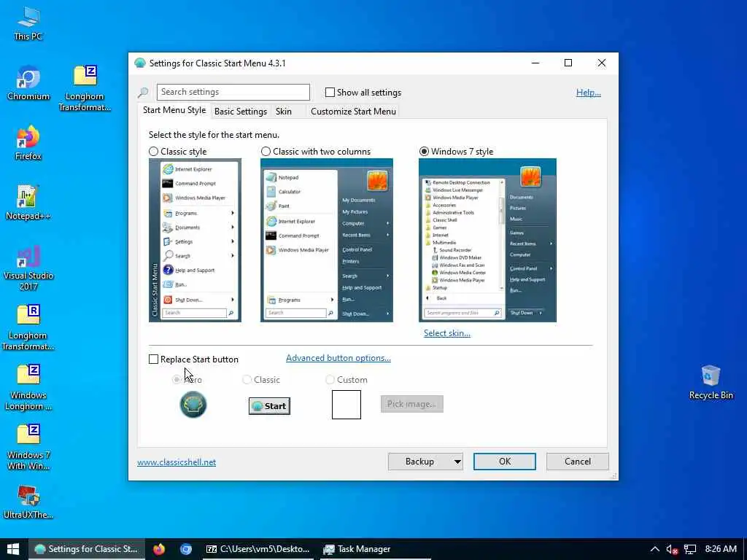Open the Skin tab
Screen dimensions: 747x560
pos(284,112)
